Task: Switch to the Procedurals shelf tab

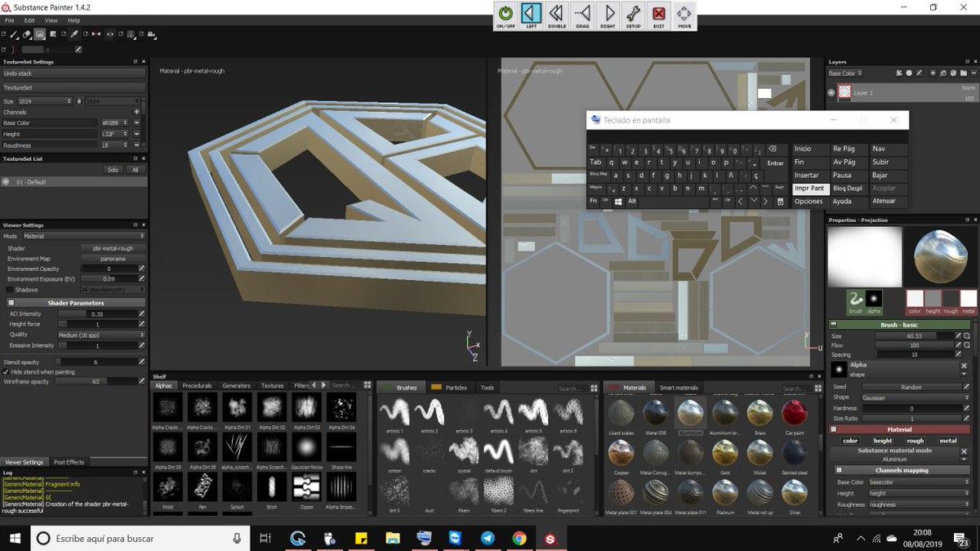Action: pyautogui.click(x=197, y=386)
